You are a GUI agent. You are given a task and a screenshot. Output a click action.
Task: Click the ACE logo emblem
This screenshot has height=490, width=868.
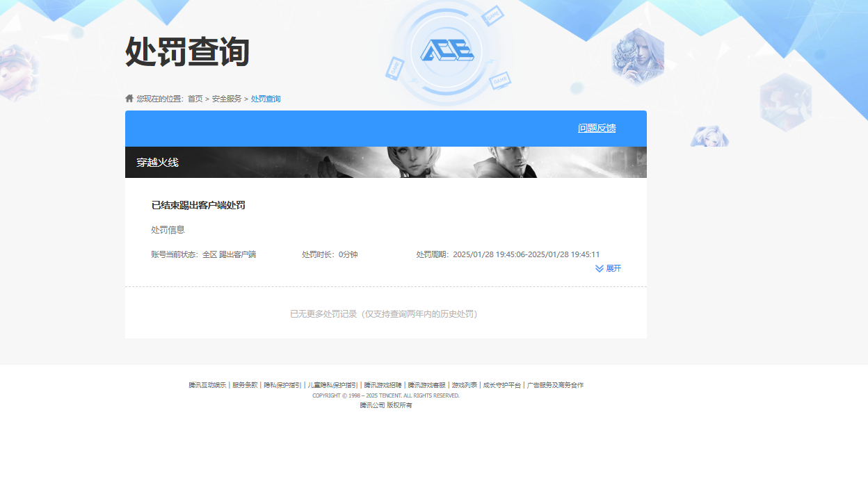pyautogui.click(x=445, y=51)
